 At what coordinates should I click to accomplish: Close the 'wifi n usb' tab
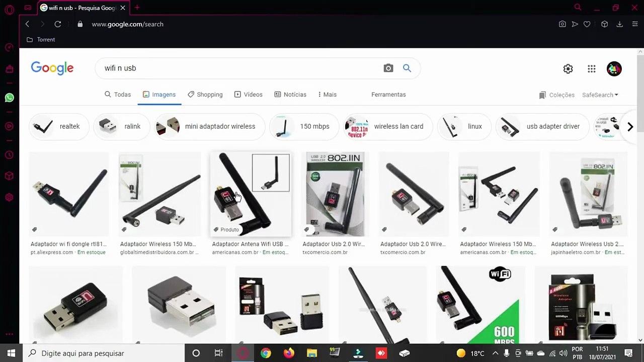pyautogui.click(x=123, y=8)
